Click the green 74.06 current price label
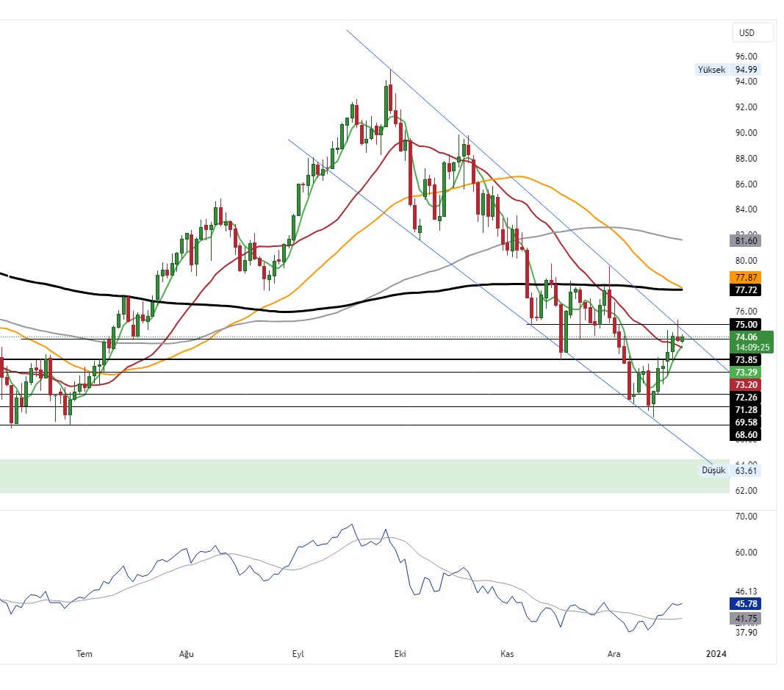Screen dimensions: 784x690 point(745,337)
